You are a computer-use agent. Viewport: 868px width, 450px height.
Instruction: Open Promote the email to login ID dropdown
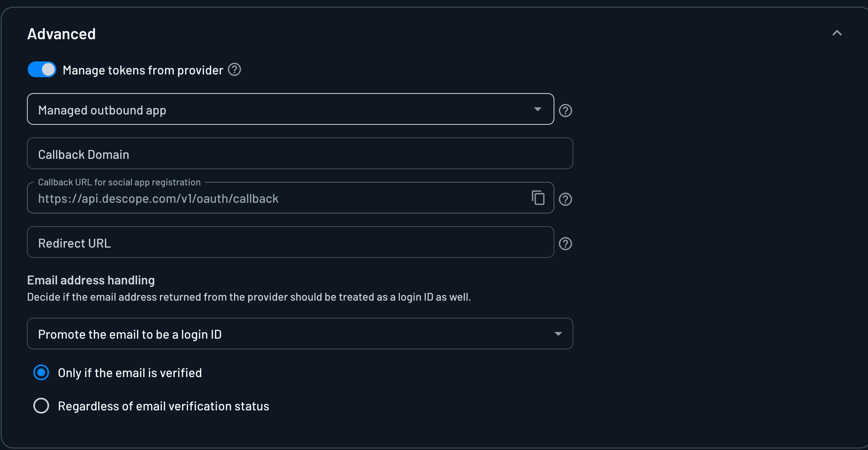click(300, 334)
